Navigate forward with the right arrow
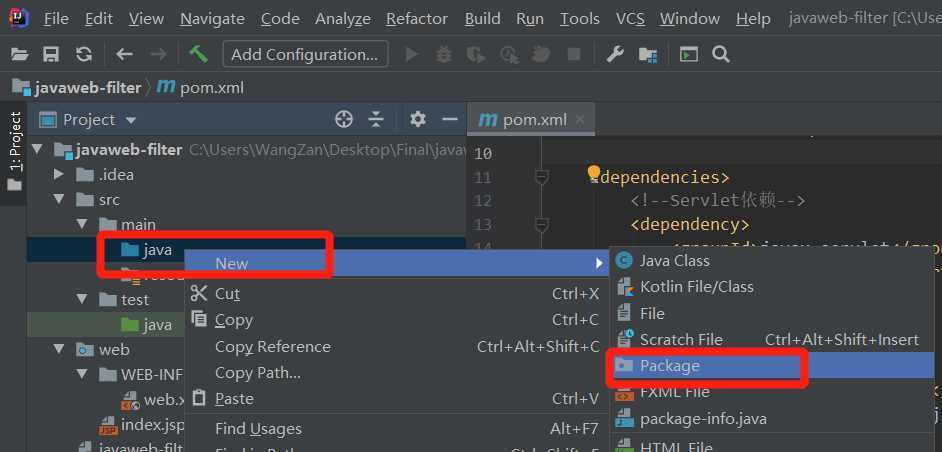 pos(158,55)
